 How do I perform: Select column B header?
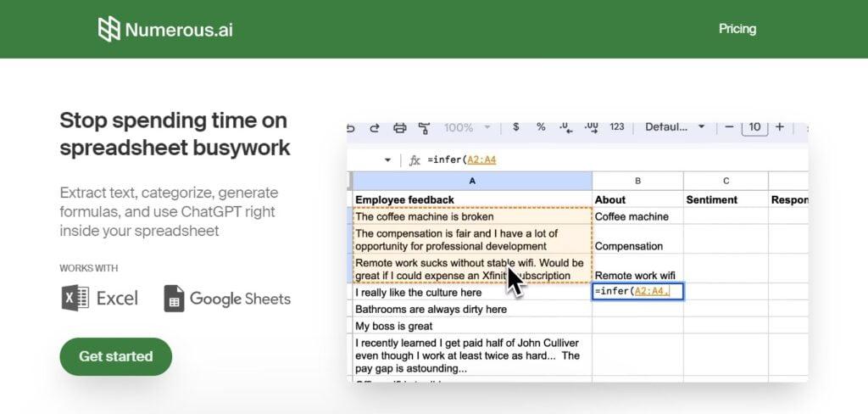tap(637, 181)
